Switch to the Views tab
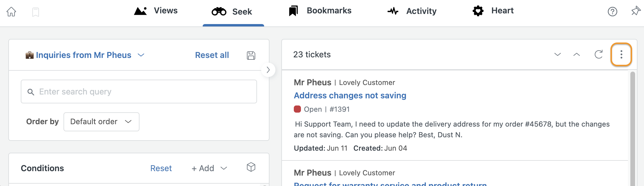The width and height of the screenshot is (644, 186). (x=156, y=11)
